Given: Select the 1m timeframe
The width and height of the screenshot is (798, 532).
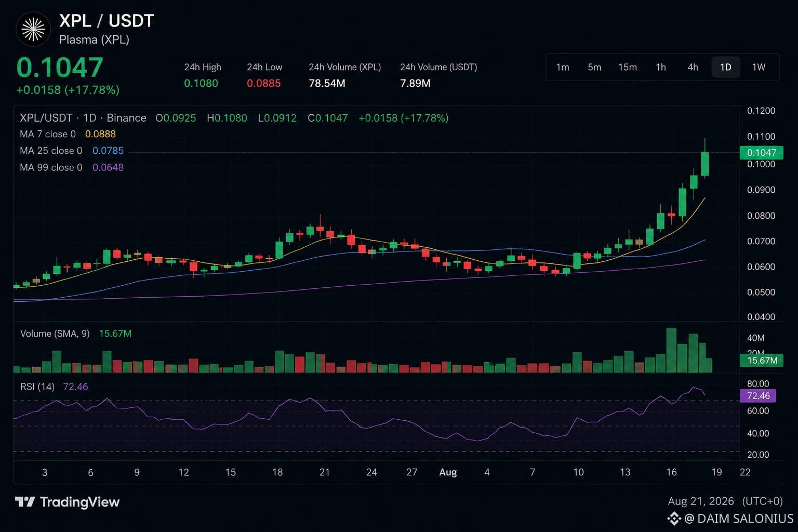Looking at the screenshot, I should point(563,67).
